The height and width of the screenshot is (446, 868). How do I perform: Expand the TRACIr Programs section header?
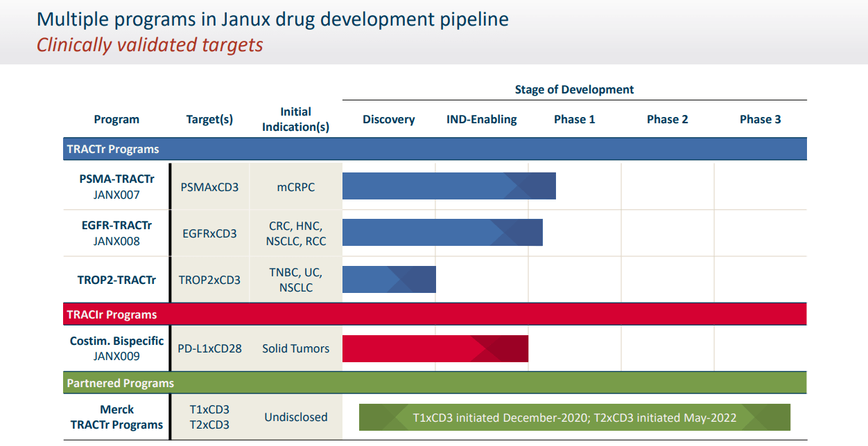point(111,314)
